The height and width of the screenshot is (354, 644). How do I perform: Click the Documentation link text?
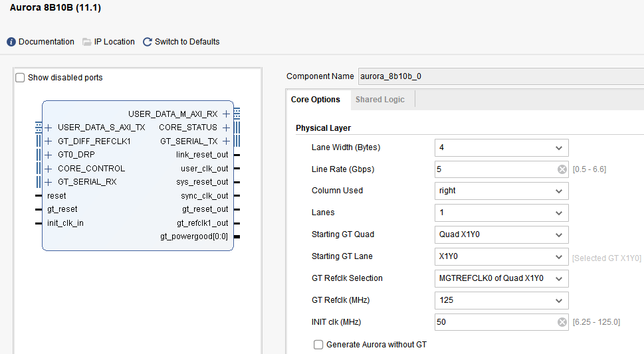[x=47, y=42]
